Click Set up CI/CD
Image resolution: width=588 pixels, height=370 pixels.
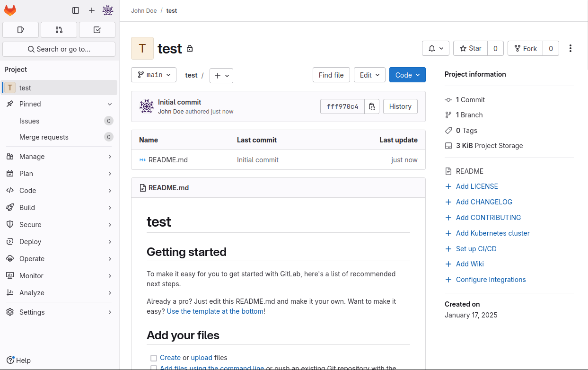(x=471, y=249)
